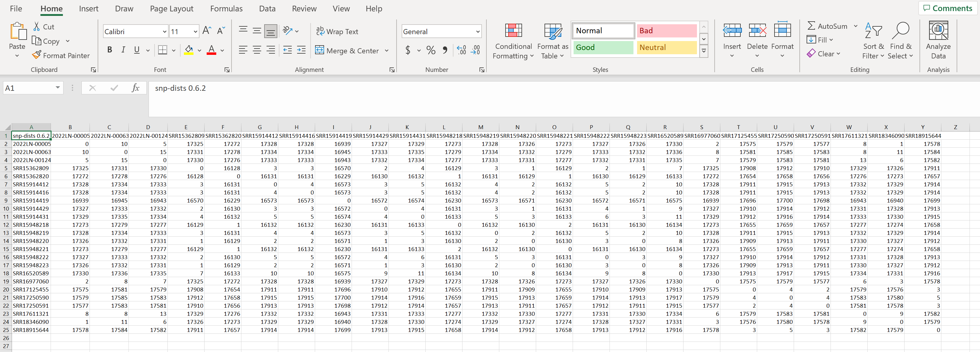Open the font color swatch
The height and width of the screenshot is (352, 980).
click(211, 50)
